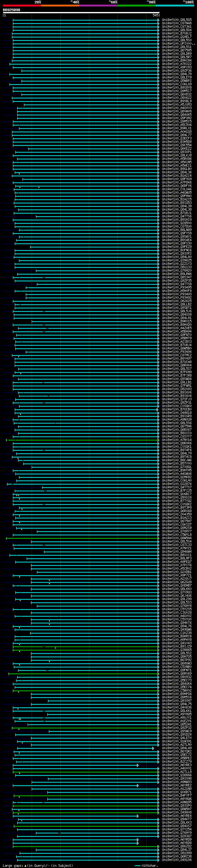Select hit label UniRef100_B7FKM9
Viewport: 197px width, 868px height.
pos(177,372)
